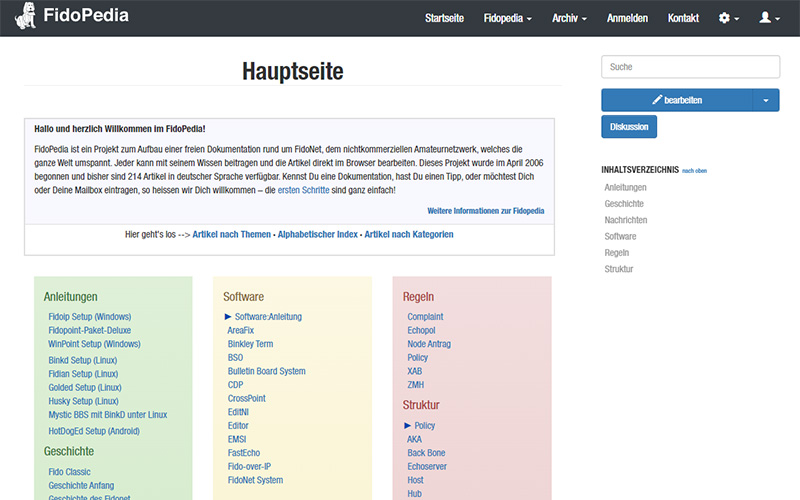Open the FidoNet System article

(x=256, y=480)
